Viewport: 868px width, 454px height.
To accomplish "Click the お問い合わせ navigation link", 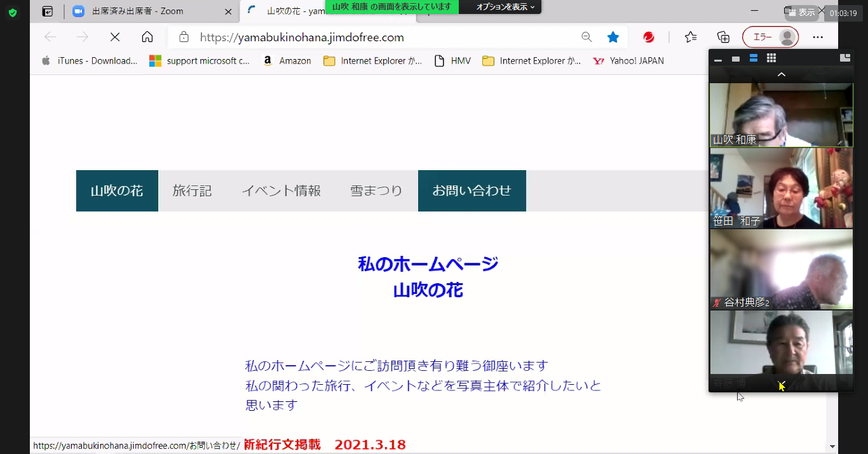I will point(471,190).
